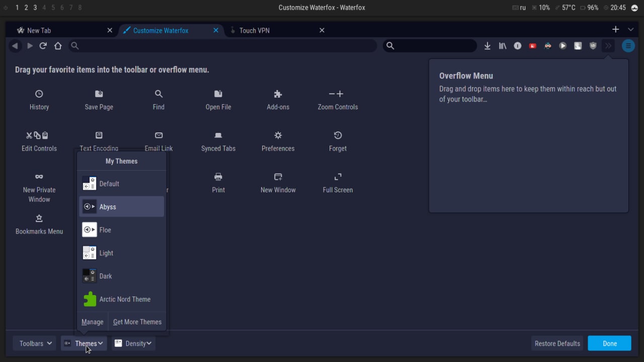This screenshot has width=644, height=362.
Task: Select the Abyss theme
Action: pyautogui.click(x=121, y=207)
